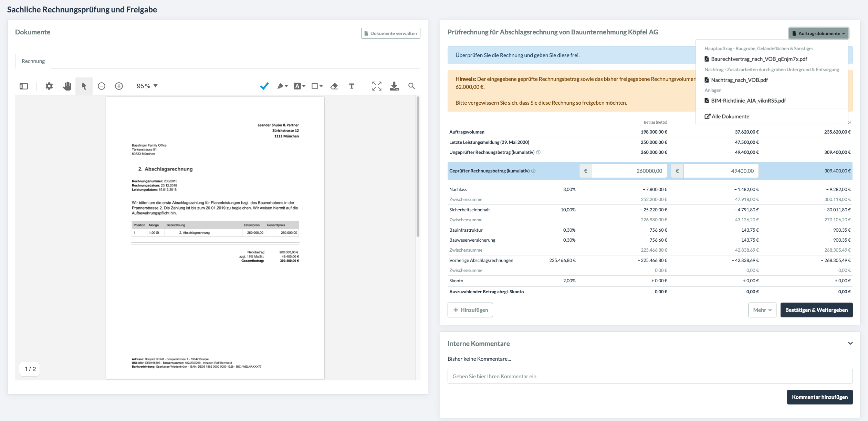The image size is (868, 421).
Task: Select the pointer cursor tool
Action: click(x=84, y=86)
